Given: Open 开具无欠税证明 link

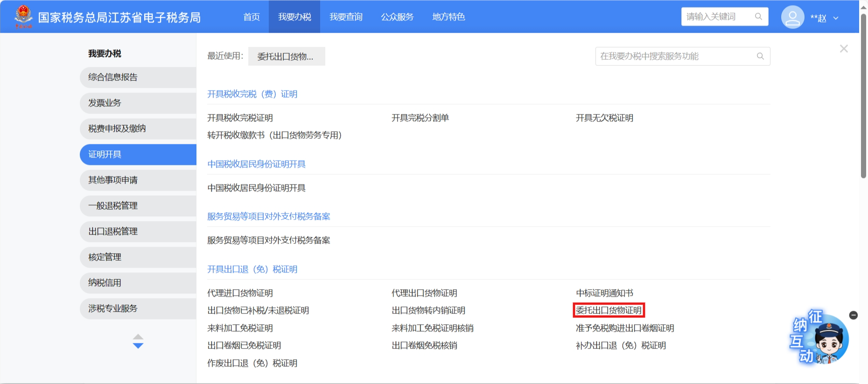Looking at the screenshot, I should tap(604, 118).
